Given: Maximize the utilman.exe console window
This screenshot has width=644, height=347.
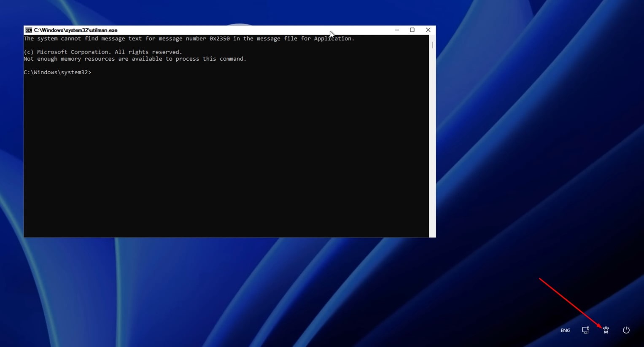Looking at the screenshot, I should [412, 30].
